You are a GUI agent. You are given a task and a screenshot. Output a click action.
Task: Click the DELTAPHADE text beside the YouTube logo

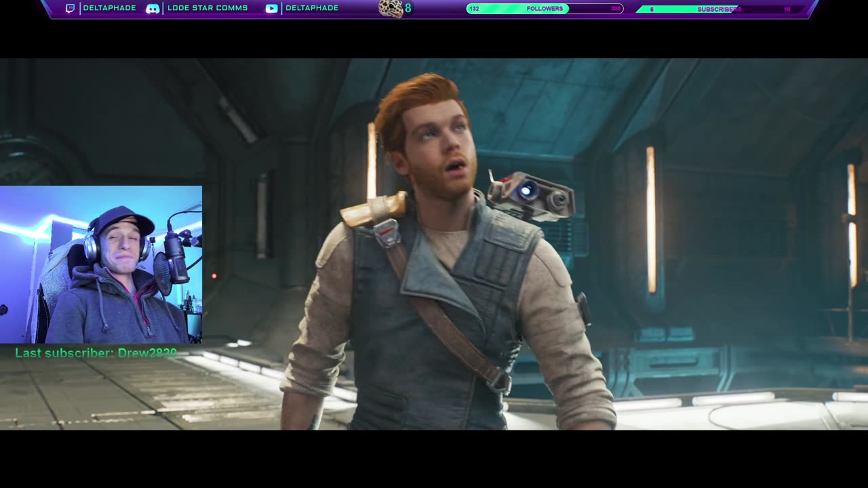click(312, 8)
